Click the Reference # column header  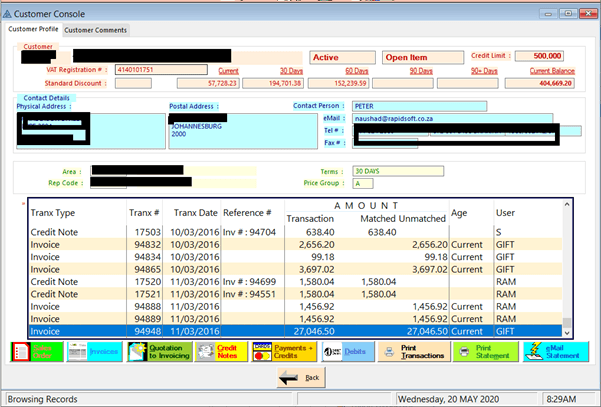pos(247,213)
